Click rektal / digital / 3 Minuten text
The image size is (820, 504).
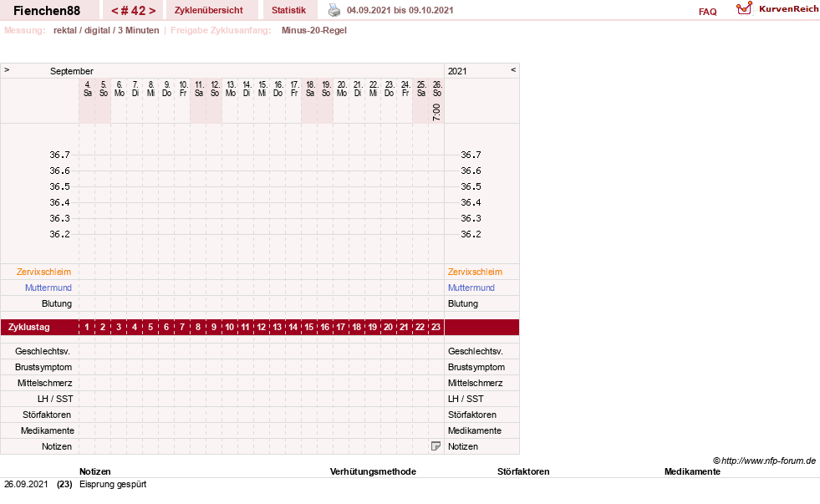click(106, 30)
